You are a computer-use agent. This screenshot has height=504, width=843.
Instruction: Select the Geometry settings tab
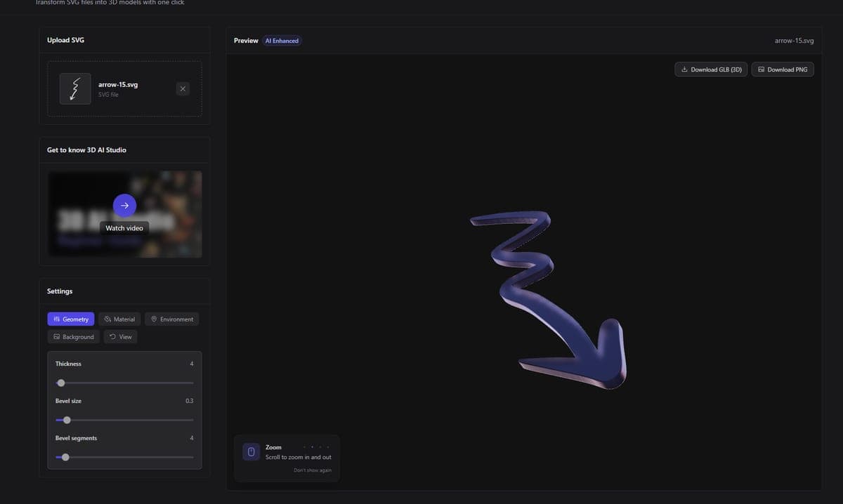pyautogui.click(x=71, y=319)
